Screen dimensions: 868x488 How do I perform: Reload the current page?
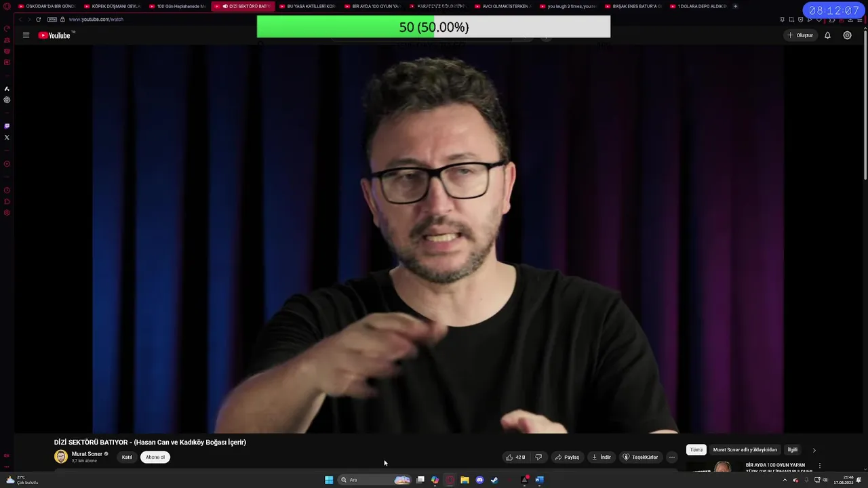pyautogui.click(x=38, y=19)
